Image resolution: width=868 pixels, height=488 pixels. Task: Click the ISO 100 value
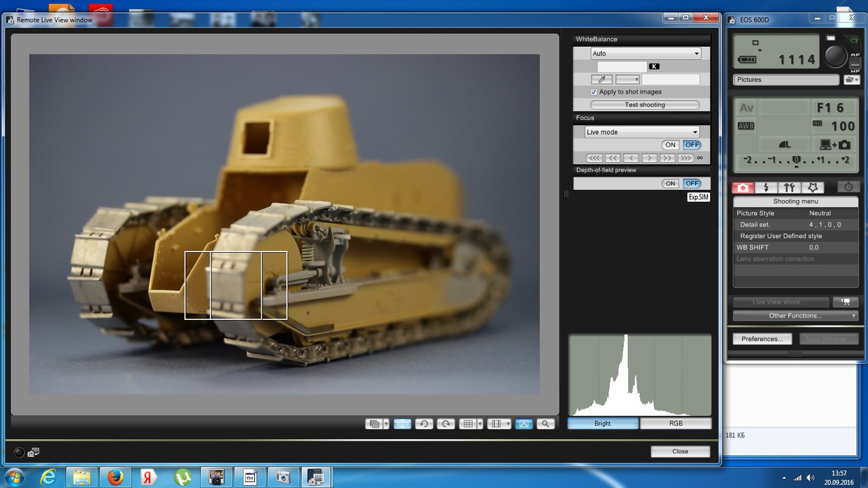[843, 126]
